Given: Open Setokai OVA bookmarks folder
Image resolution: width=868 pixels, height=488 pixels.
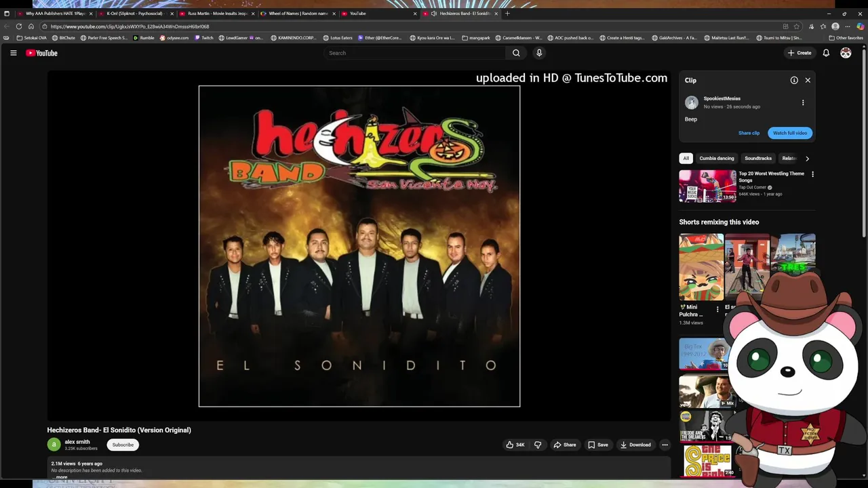Looking at the screenshot, I should (x=32, y=38).
